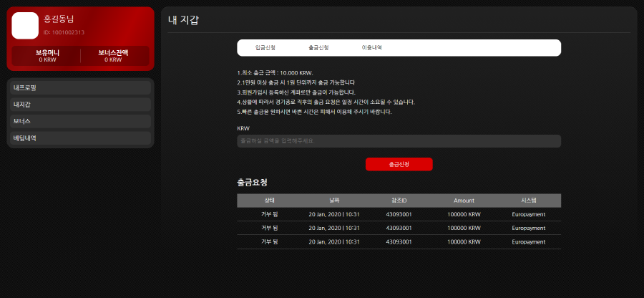Select the 홍길동님 username
The height and width of the screenshot is (298, 644).
click(59, 19)
